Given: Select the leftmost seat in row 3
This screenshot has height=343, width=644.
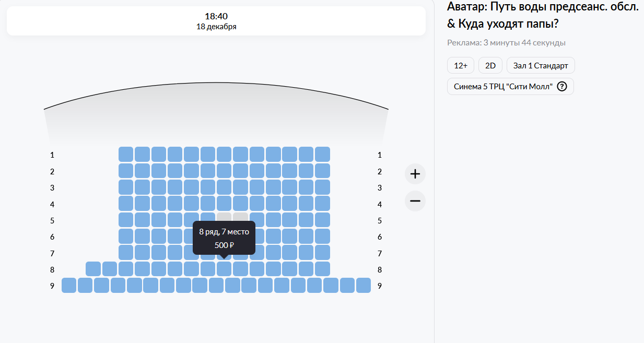Looking at the screenshot, I should pos(126,187).
